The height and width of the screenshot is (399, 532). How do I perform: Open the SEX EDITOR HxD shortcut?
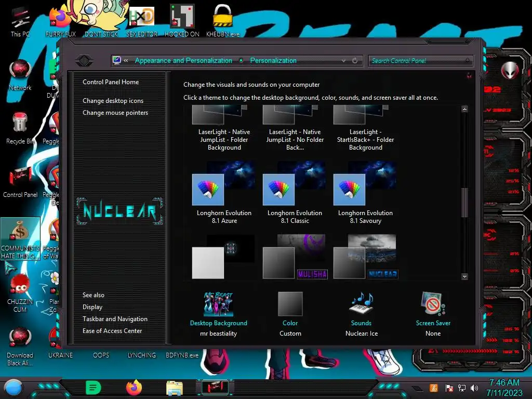(142, 22)
